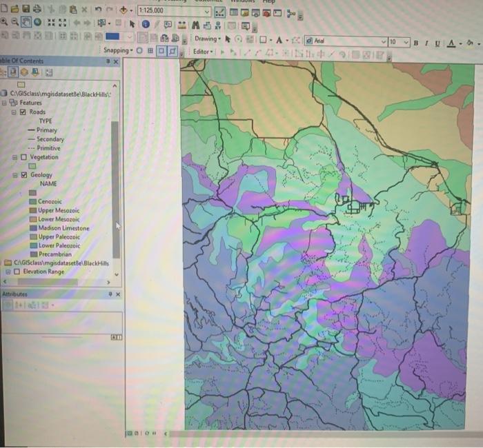The image size is (483, 448).
Task: Toggle Point Snapping circle button
Action: (139, 50)
